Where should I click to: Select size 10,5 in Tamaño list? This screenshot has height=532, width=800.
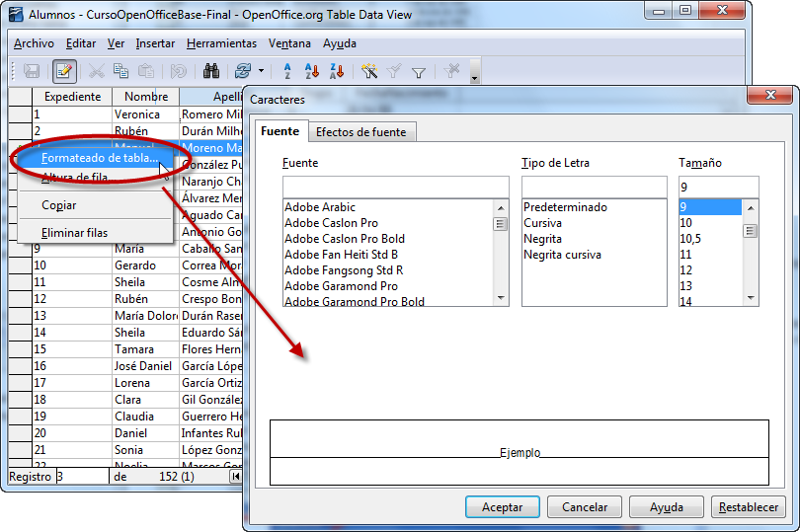[710, 239]
